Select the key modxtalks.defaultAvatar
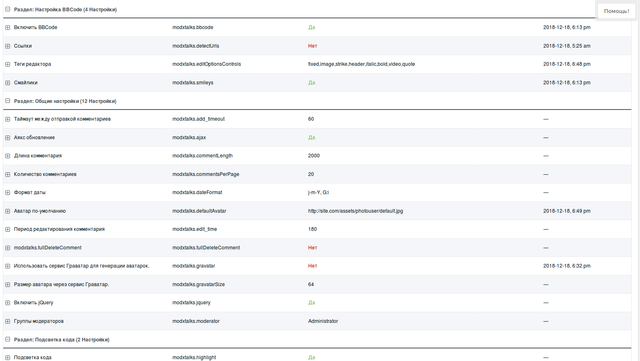The width and height of the screenshot is (640, 361). coord(199,211)
